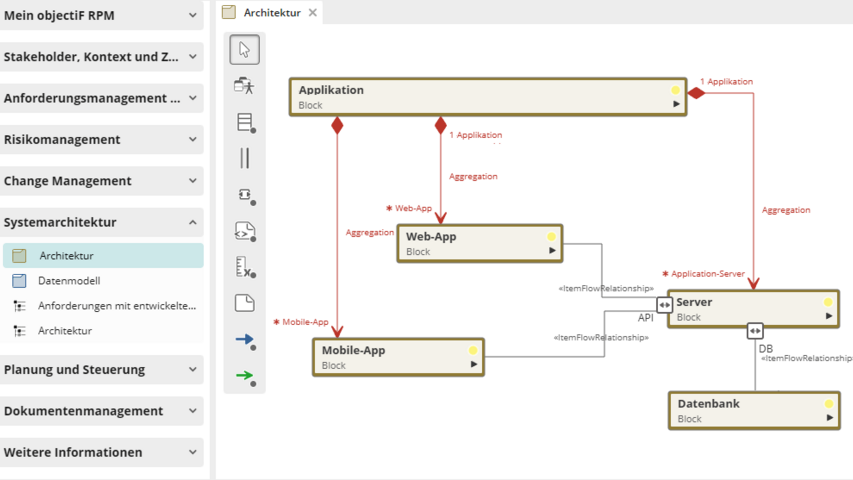This screenshot has height=480, width=853.
Task: Activate the blue arrow relationship tool
Action: (x=244, y=340)
